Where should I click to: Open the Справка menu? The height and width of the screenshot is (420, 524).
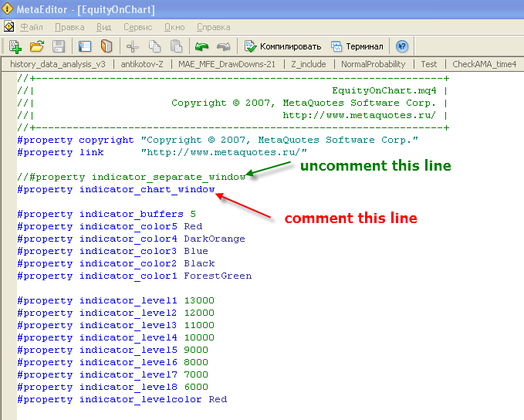point(213,27)
